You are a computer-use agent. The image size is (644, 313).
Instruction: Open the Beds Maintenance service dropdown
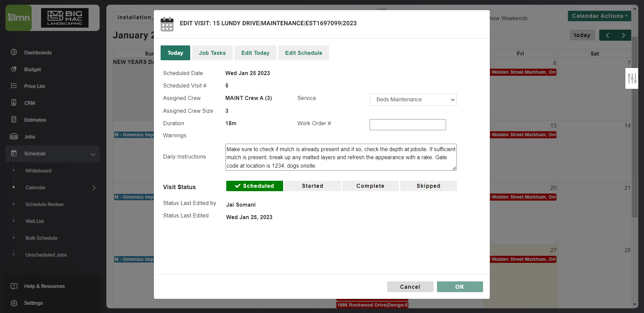point(413,100)
